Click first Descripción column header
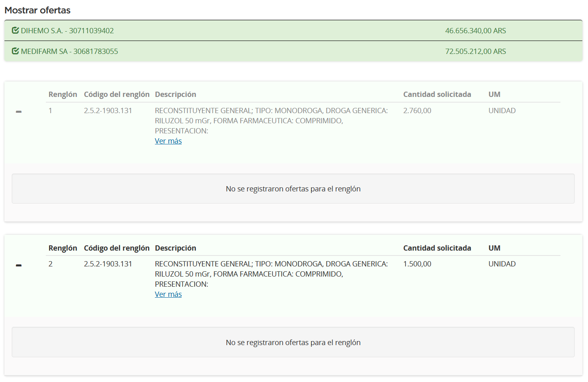Screen dimensions: 588x382 coord(176,94)
